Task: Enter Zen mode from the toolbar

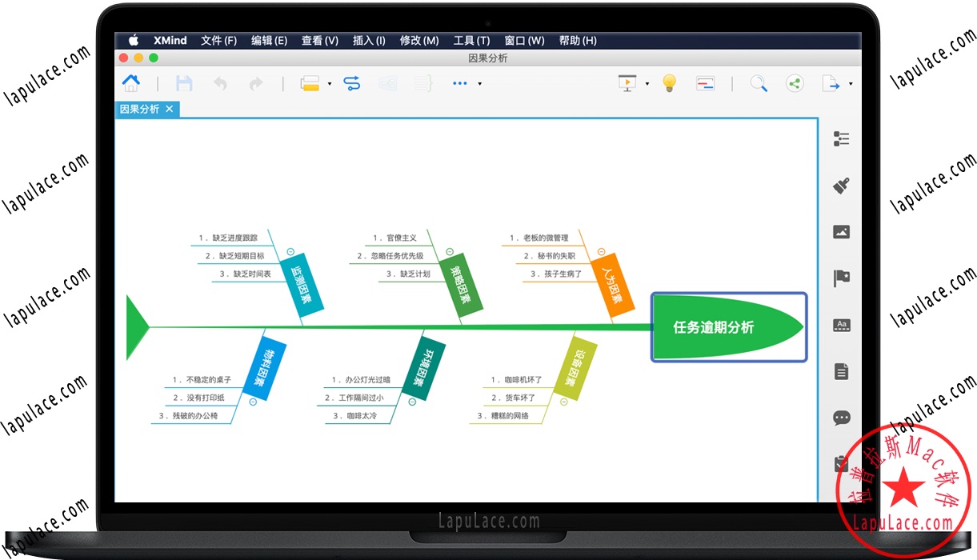Action: (x=705, y=83)
